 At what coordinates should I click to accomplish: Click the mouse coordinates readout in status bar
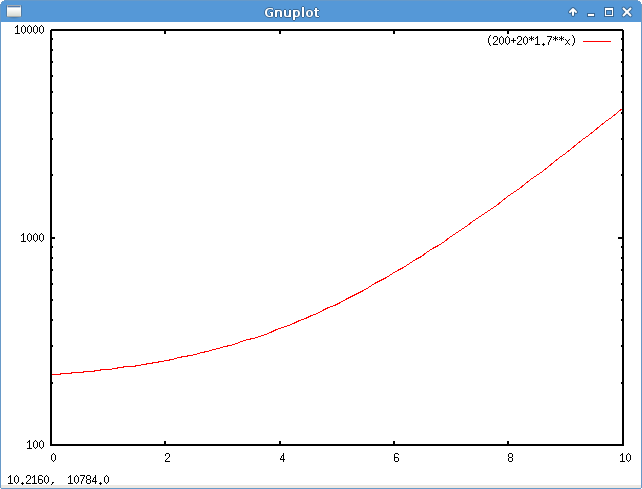tap(58, 481)
